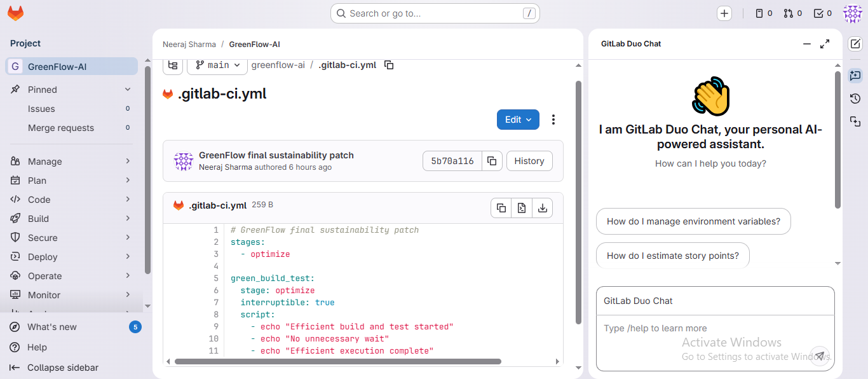Click greenflow-ai path link
This screenshot has width=868, height=379.
click(x=278, y=65)
